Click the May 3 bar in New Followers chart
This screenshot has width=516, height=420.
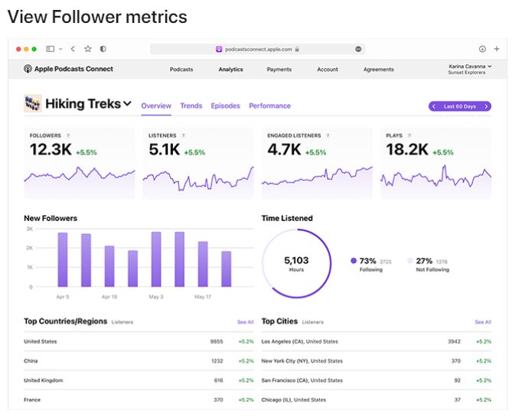coord(156,259)
